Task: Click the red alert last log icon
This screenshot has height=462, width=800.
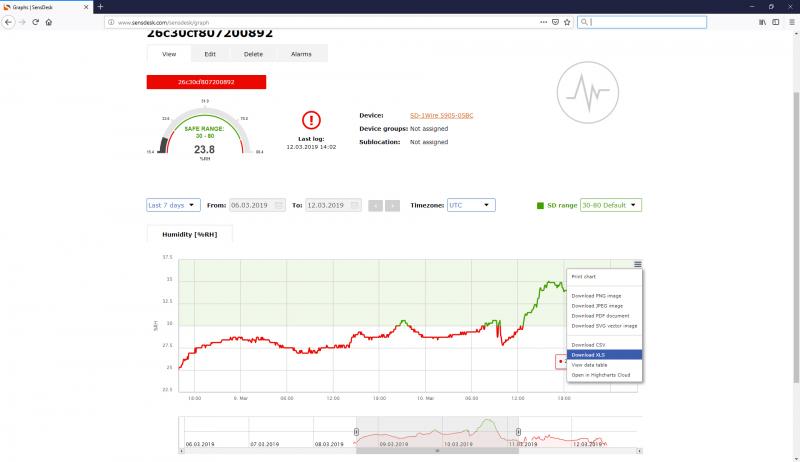Action: 310,120
